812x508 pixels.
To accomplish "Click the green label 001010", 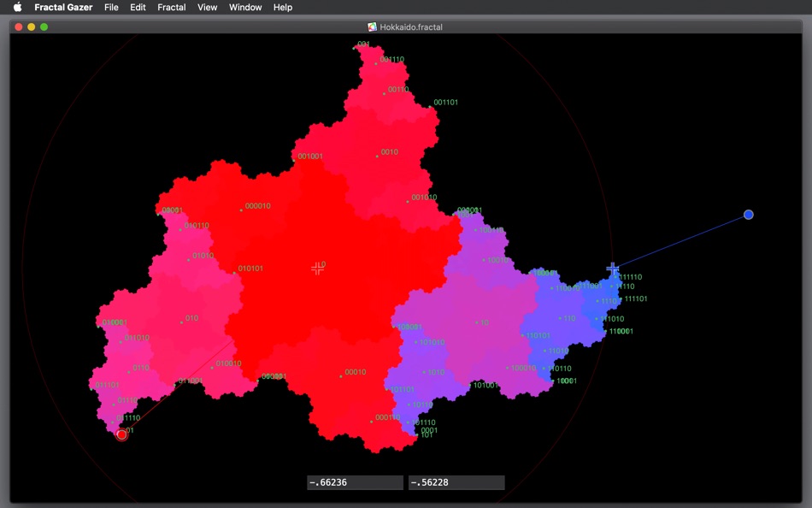I will pos(424,198).
